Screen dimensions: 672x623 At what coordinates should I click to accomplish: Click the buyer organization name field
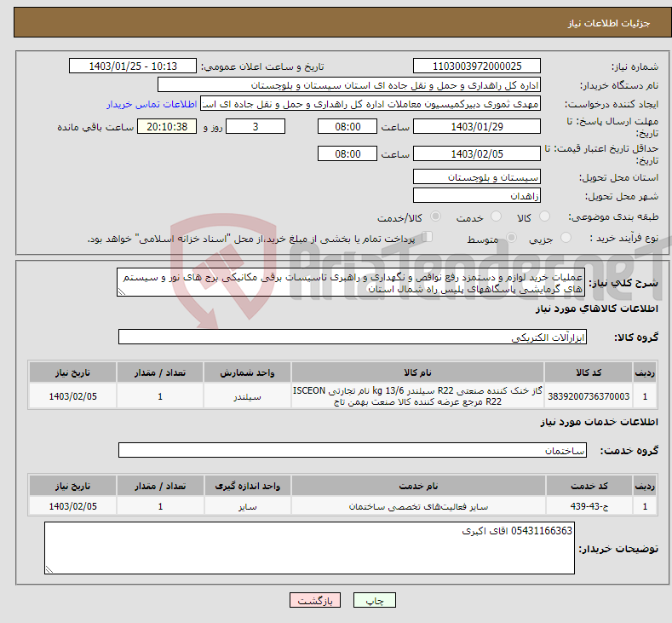[x=349, y=85]
